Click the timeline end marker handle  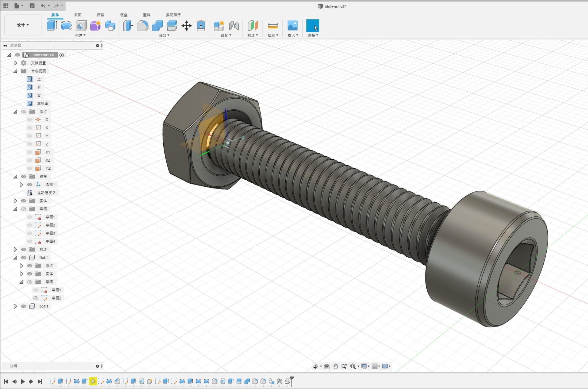tap(292, 378)
